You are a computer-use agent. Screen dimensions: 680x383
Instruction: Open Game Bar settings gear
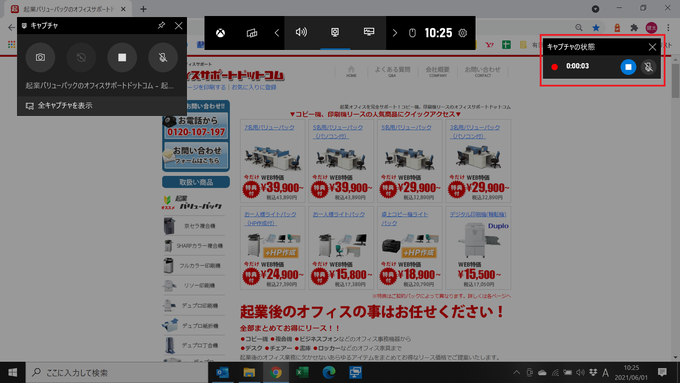pos(463,33)
